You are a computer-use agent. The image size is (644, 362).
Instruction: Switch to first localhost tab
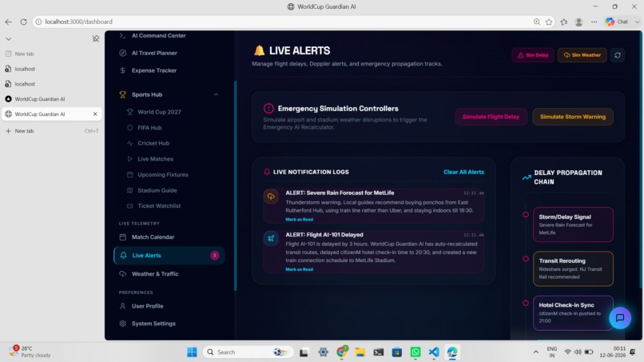52,69
